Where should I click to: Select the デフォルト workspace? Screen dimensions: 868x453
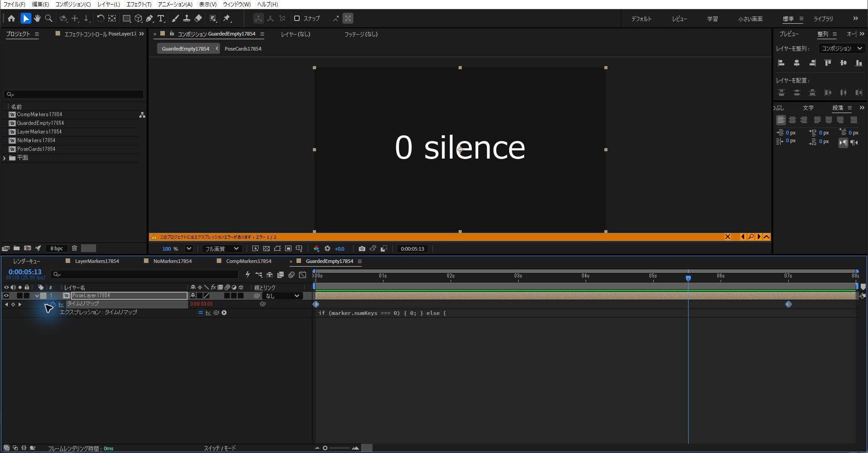coord(641,19)
